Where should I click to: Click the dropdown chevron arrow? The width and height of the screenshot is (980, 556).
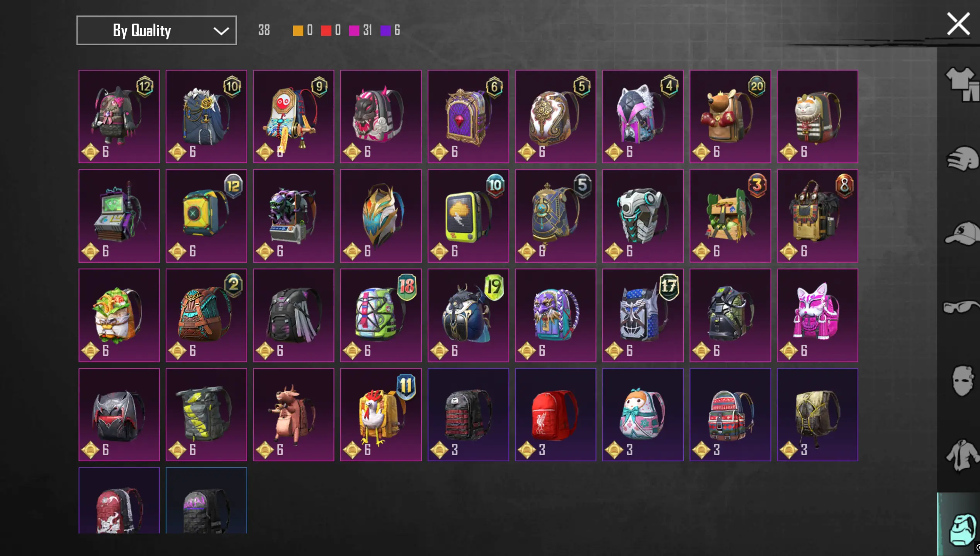coord(221,31)
